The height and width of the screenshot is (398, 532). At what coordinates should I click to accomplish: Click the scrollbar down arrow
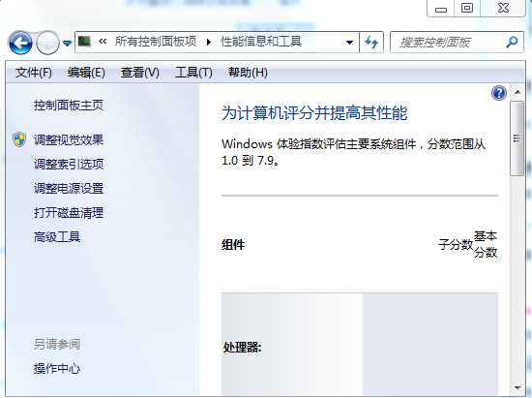(x=517, y=387)
